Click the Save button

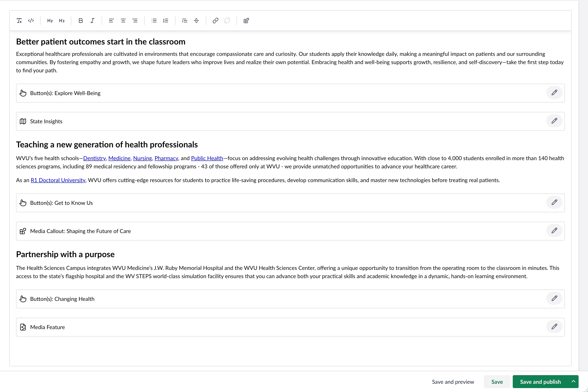[497, 382]
